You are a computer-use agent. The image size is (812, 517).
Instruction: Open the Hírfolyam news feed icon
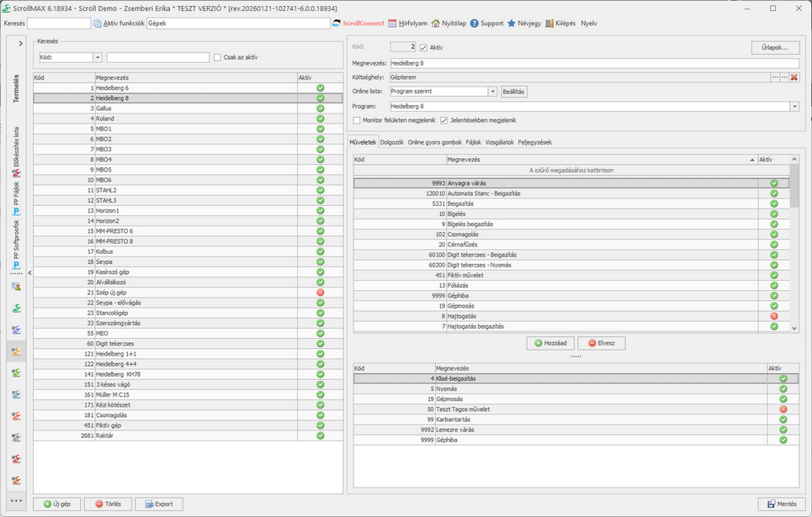[x=392, y=24]
